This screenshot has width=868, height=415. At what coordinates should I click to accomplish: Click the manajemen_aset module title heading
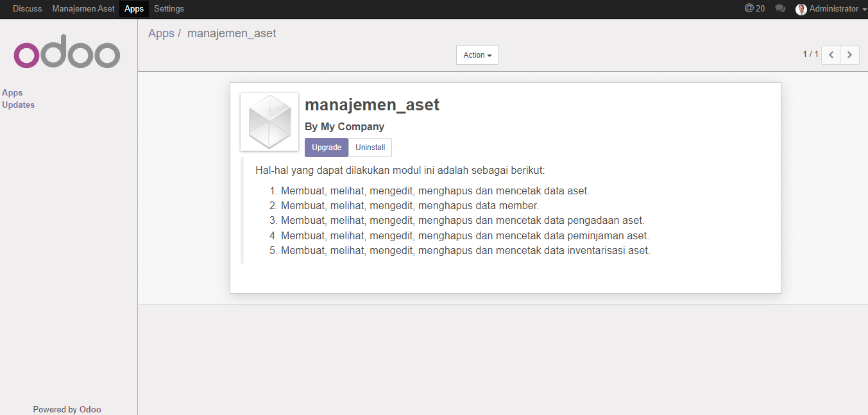coord(372,105)
